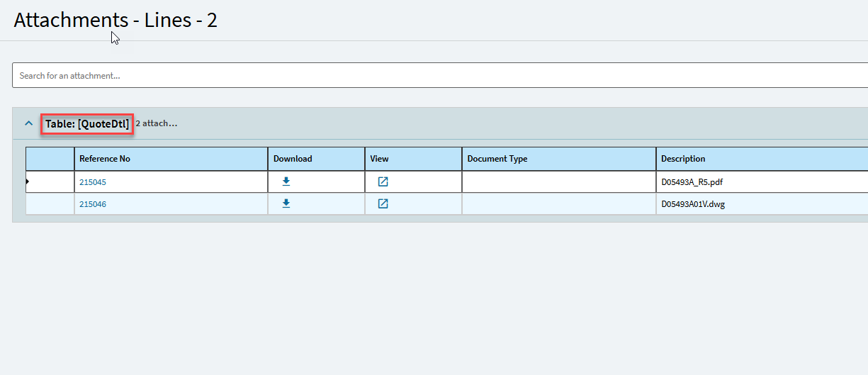Select the D05493A01V.dwg description cell
The width and height of the screenshot is (868, 375).
pos(762,204)
